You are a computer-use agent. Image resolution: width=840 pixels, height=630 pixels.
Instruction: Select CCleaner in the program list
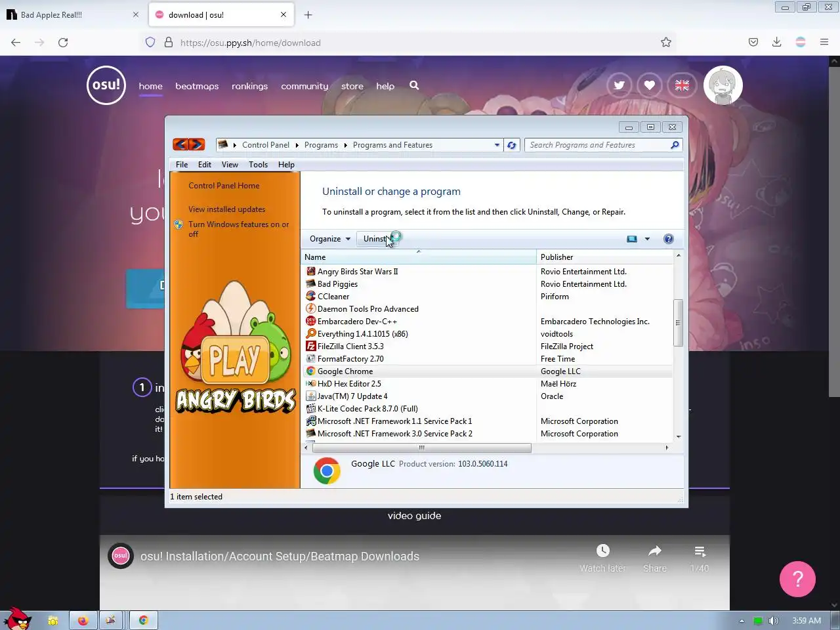tap(333, 297)
